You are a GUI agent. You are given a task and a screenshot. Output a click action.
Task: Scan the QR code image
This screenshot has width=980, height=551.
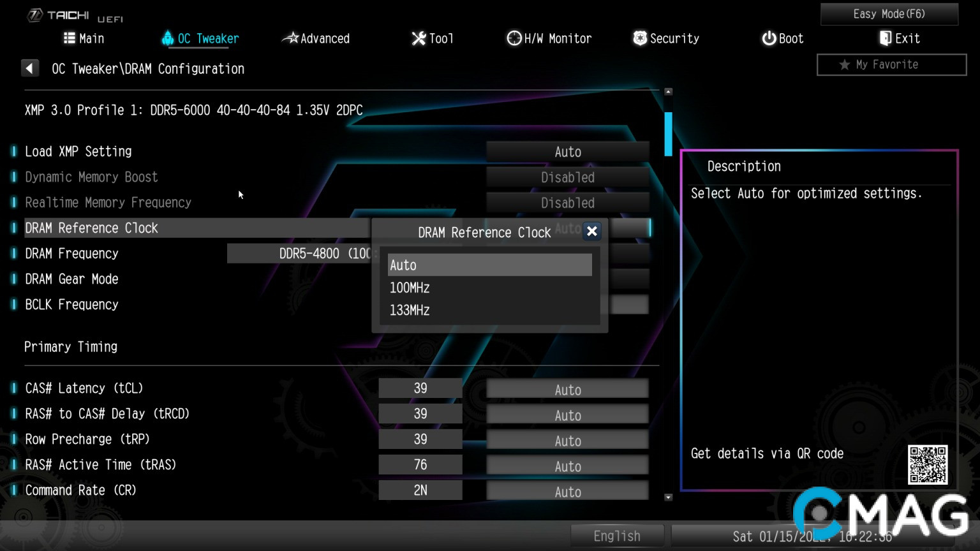coord(928,465)
